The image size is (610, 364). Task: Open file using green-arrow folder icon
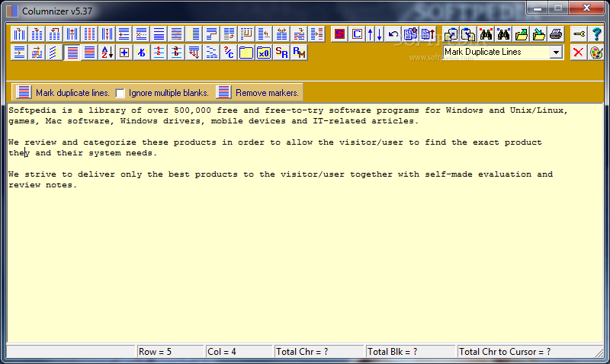tap(521, 34)
